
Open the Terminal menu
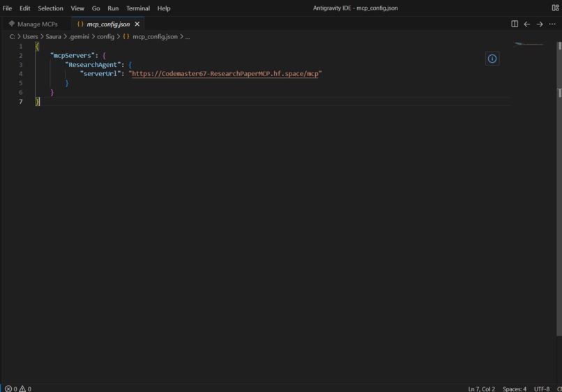click(138, 8)
